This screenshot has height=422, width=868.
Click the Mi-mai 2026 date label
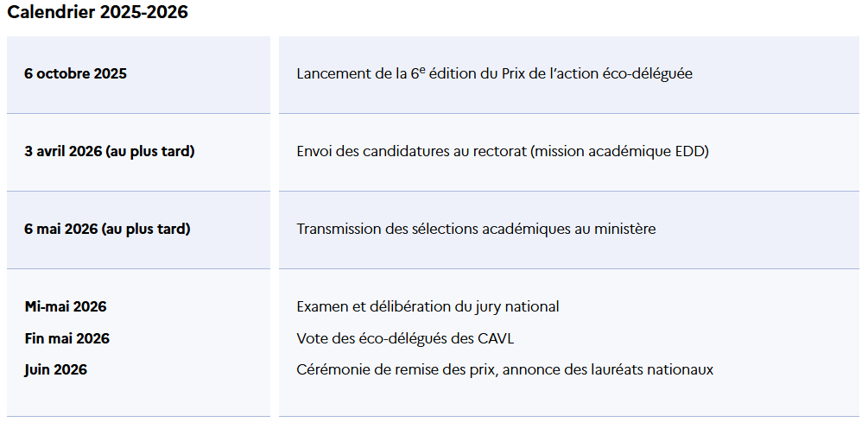tap(66, 306)
